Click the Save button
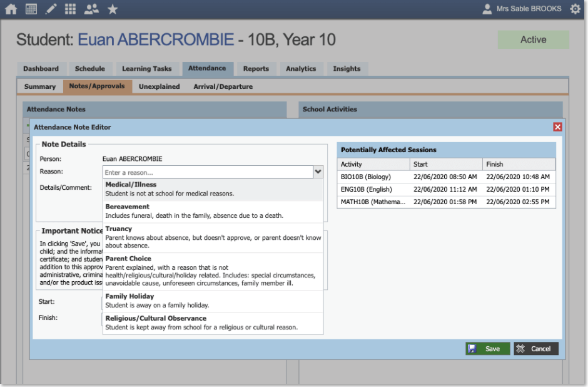The height and width of the screenshot is (387, 588). click(487, 349)
